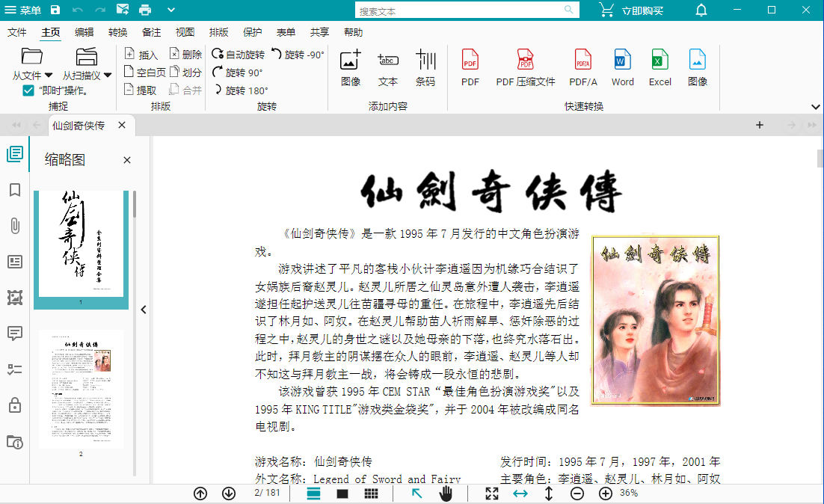Open the 文件 menu
Image resolution: width=824 pixels, height=504 pixels.
pyautogui.click(x=16, y=33)
